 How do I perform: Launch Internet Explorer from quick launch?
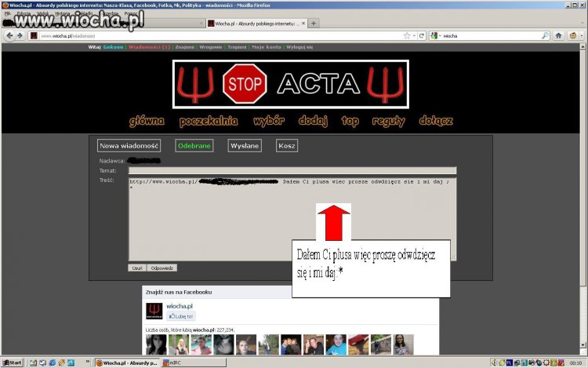coord(52,363)
